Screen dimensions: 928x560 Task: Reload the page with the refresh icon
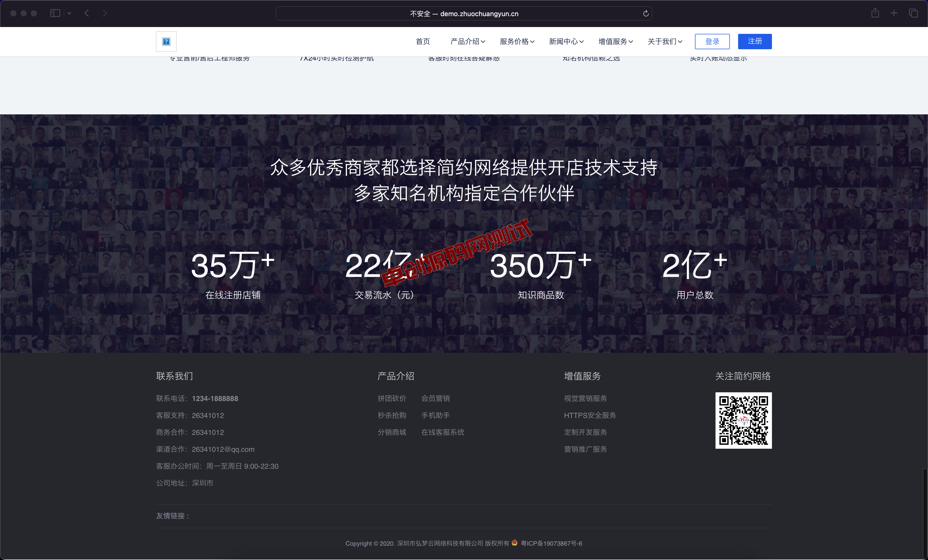click(x=645, y=14)
